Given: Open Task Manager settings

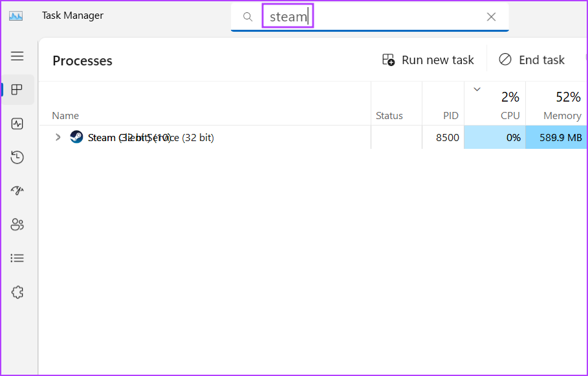Looking at the screenshot, I should 17,292.
